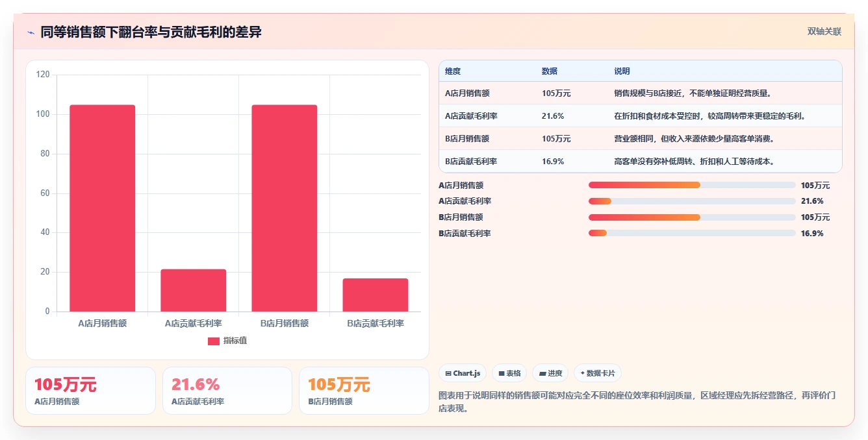Click the B店贡献毛利率 x-axis label
868x440 pixels.
click(x=376, y=323)
